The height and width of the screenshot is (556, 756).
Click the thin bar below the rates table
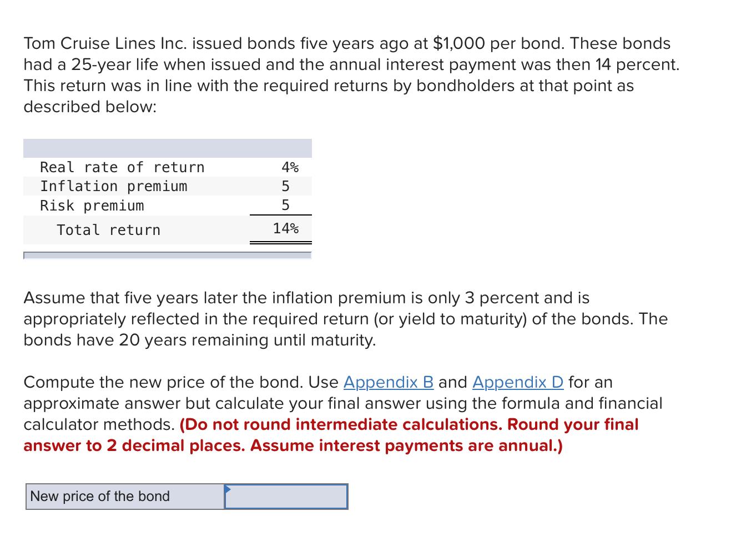point(167,256)
